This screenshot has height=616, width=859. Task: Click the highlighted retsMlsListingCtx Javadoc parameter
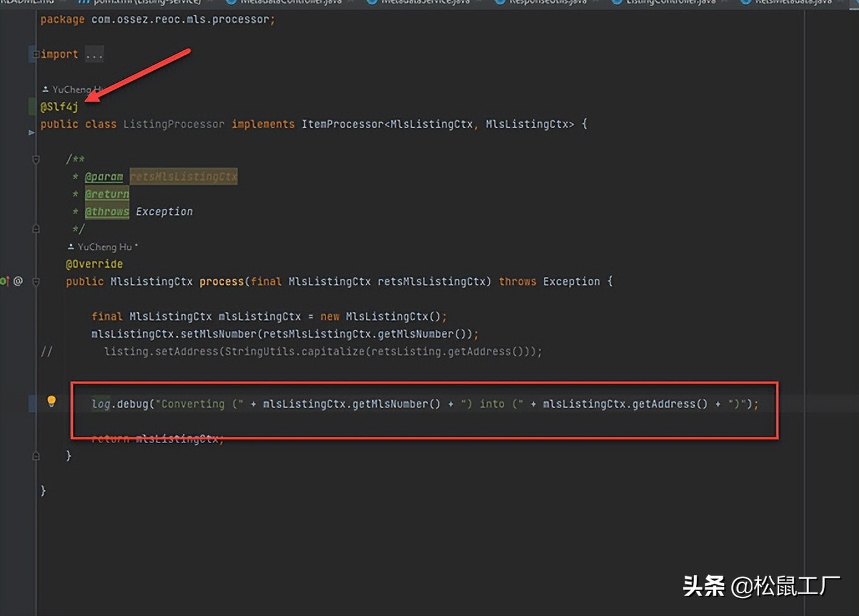[183, 177]
